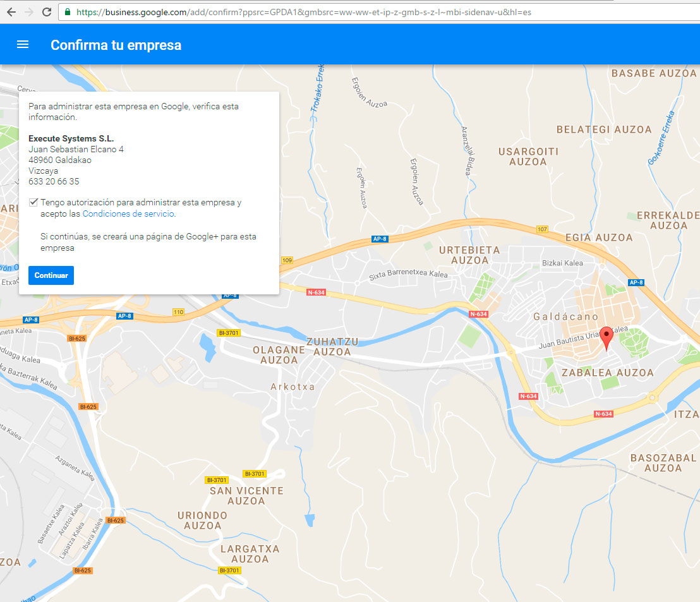Open the hamburger navigation menu
This screenshot has height=602, width=700.
point(23,45)
